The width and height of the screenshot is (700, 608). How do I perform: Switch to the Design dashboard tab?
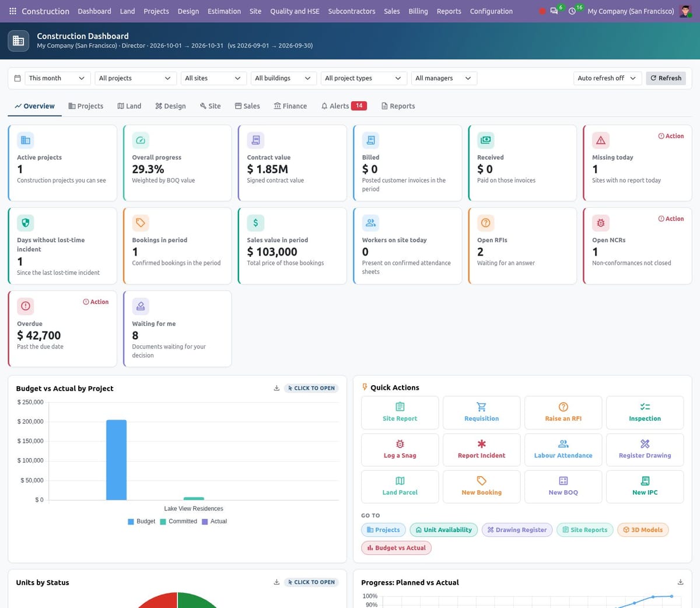pyautogui.click(x=170, y=106)
